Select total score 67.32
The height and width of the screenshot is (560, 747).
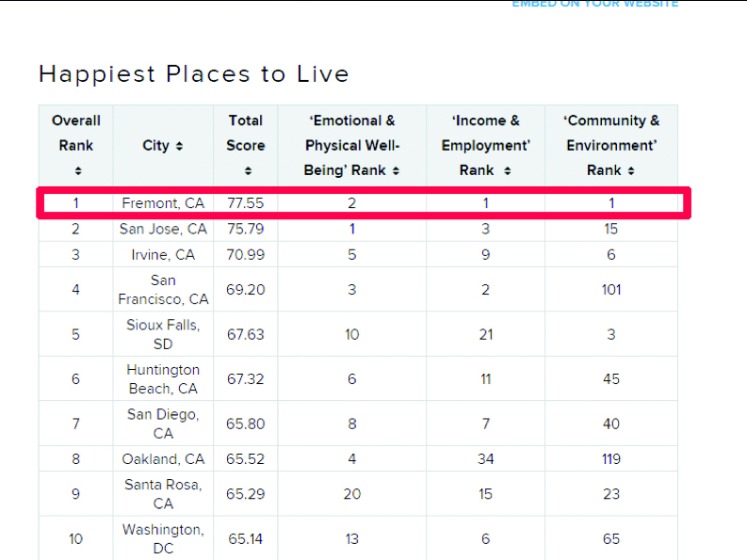[245, 379]
